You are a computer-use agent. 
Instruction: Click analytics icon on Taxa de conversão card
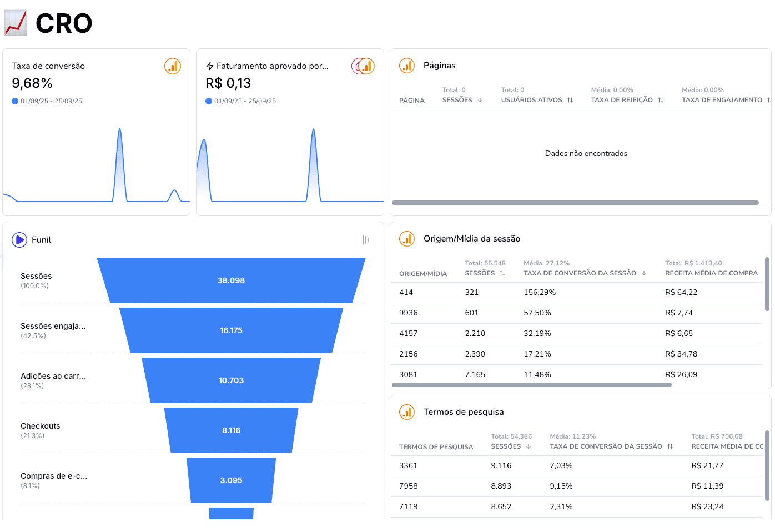point(173,66)
